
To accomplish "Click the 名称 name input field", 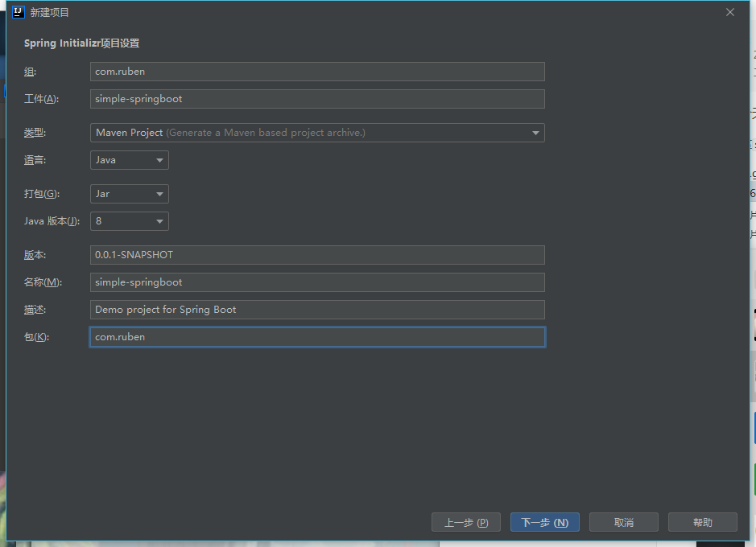I will 317,282.
